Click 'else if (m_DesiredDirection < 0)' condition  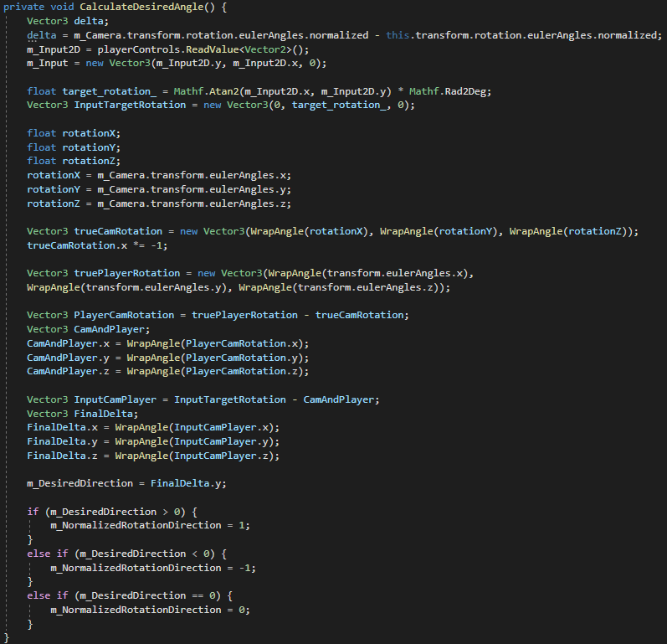pos(121,554)
